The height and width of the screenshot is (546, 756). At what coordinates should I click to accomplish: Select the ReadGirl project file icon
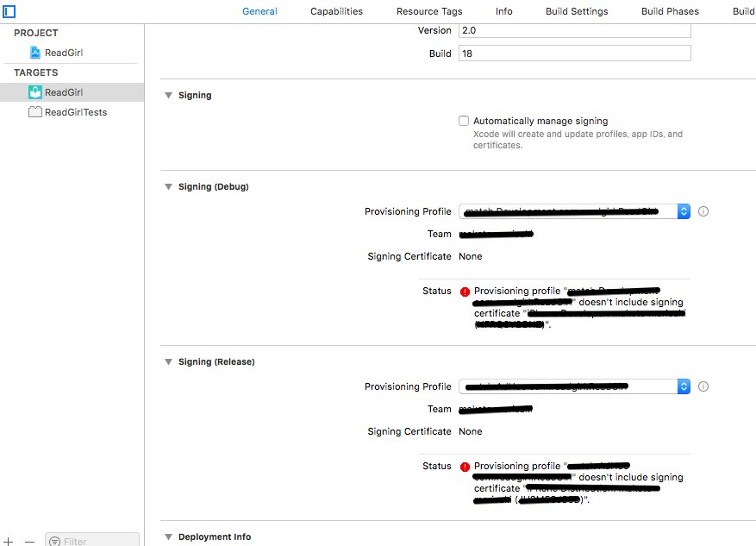click(x=35, y=52)
